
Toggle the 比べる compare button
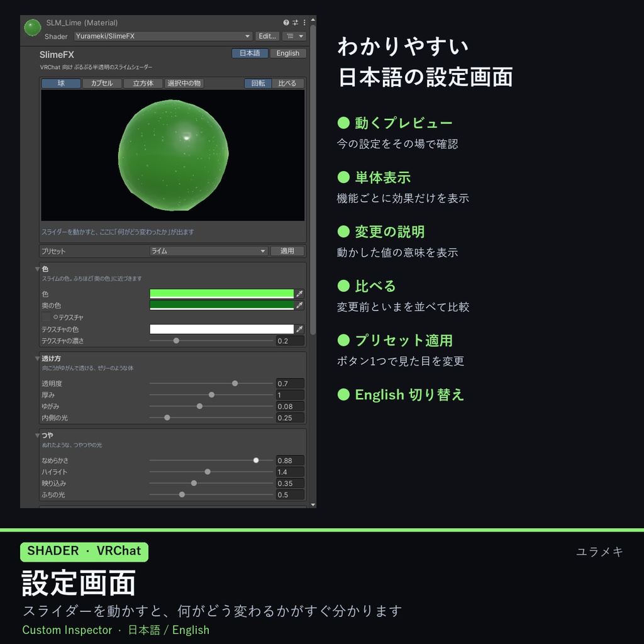(287, 84)
